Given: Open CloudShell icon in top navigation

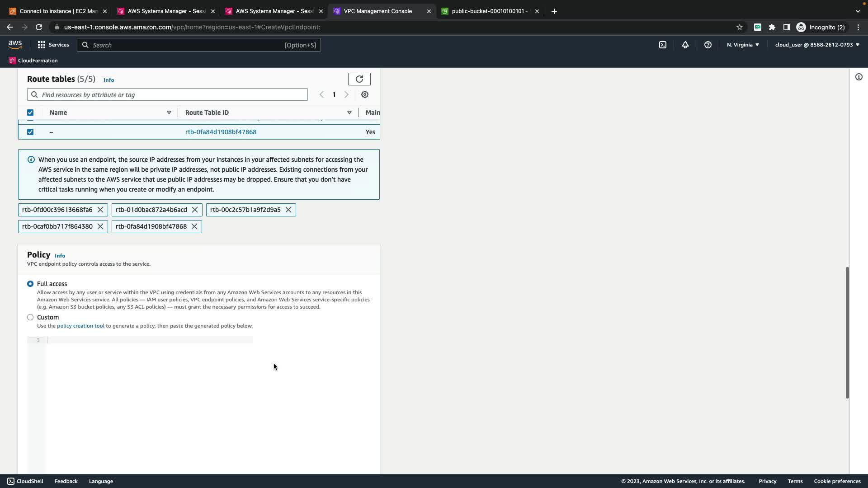Looking at the screenshot, I should click(662, 45).
